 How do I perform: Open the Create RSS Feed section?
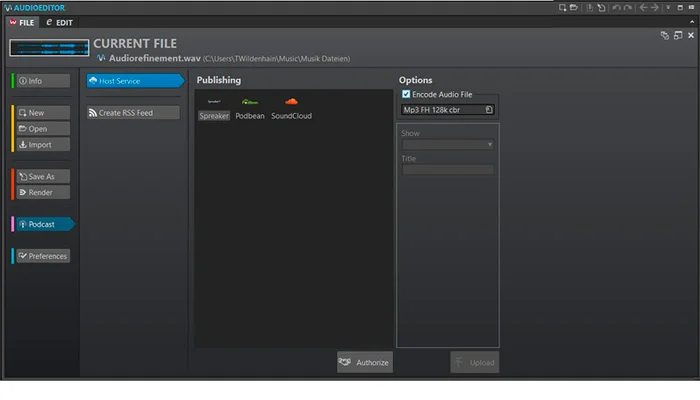133,113
